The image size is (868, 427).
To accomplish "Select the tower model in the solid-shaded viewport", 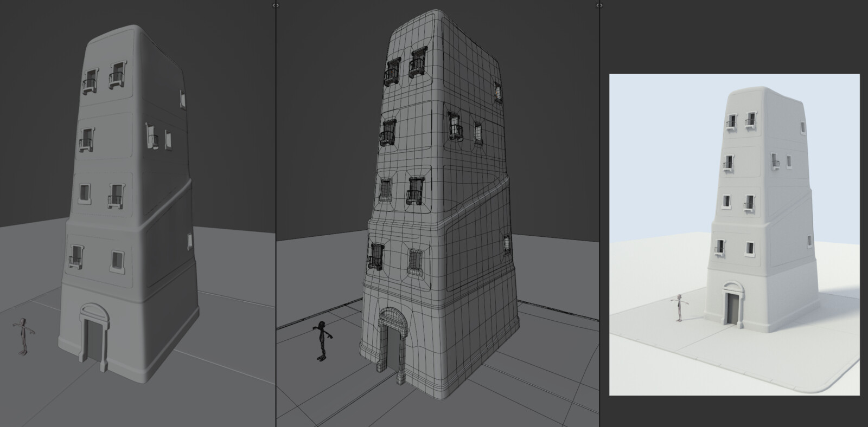I will click(129, 203).
